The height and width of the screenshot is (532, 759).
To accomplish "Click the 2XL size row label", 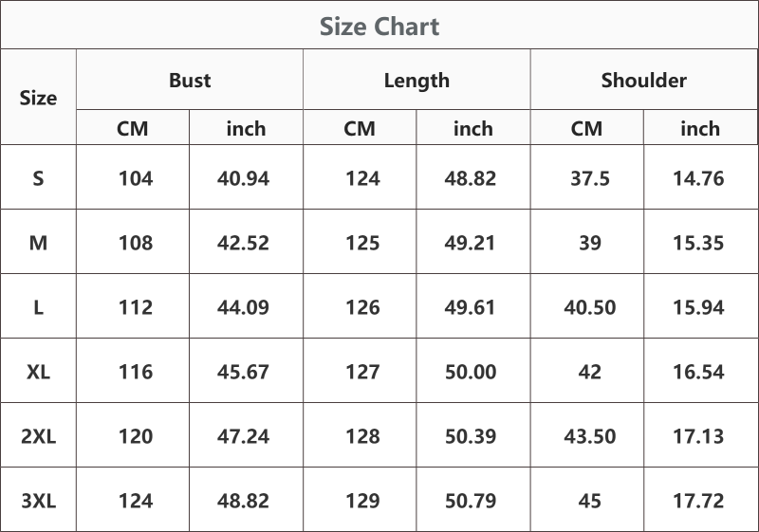I will (x=38, y=436).
